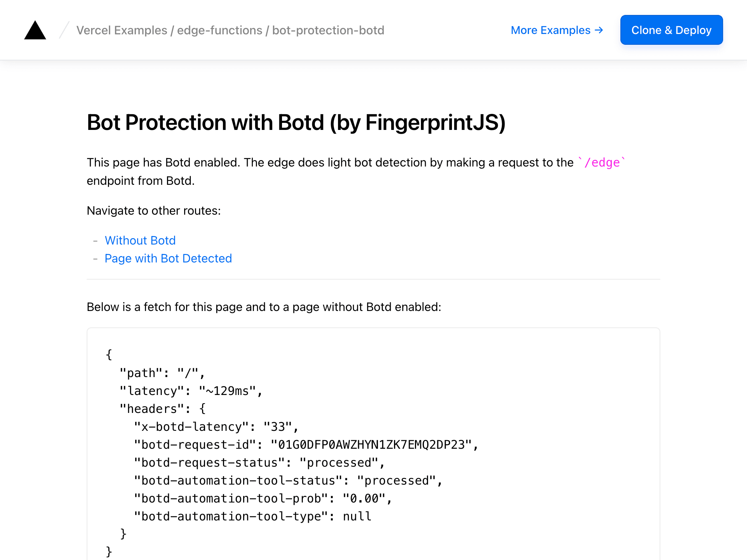The height and width of the screenshot is (560, 747).
Task: Click the botd-automation-tool-type null value
Action: (357, 516)
